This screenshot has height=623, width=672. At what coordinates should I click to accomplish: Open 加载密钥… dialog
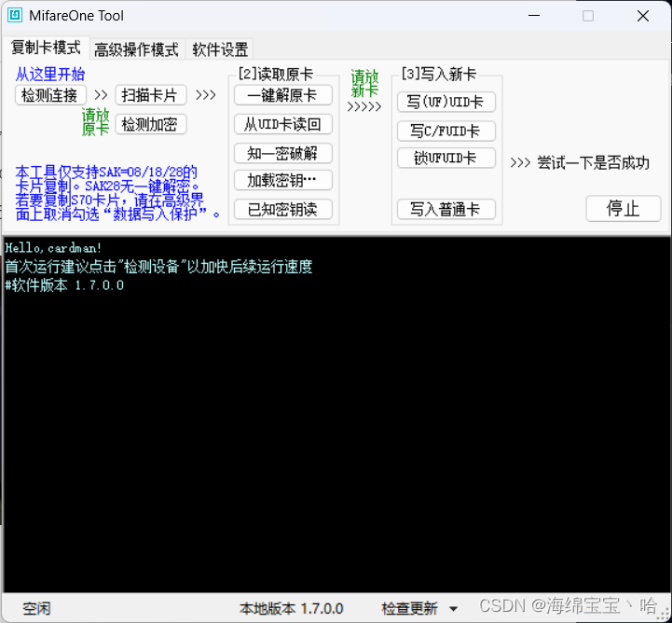coord(282,181)
